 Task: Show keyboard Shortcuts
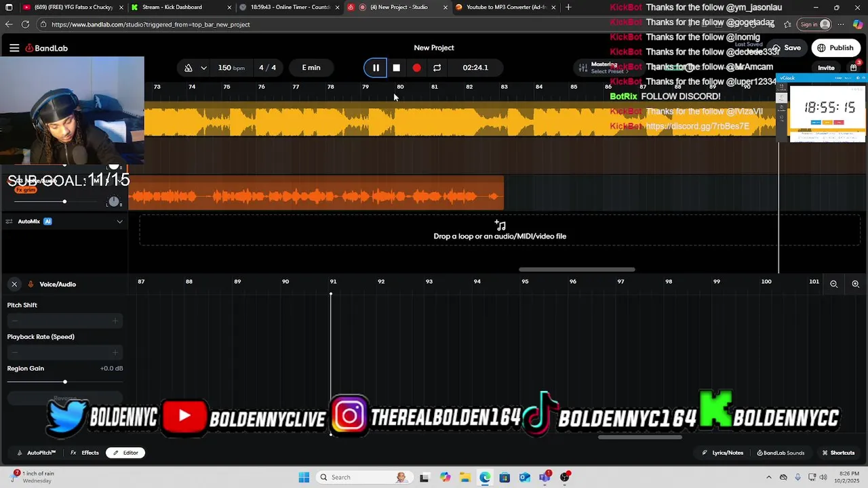[x=838, y=453]
